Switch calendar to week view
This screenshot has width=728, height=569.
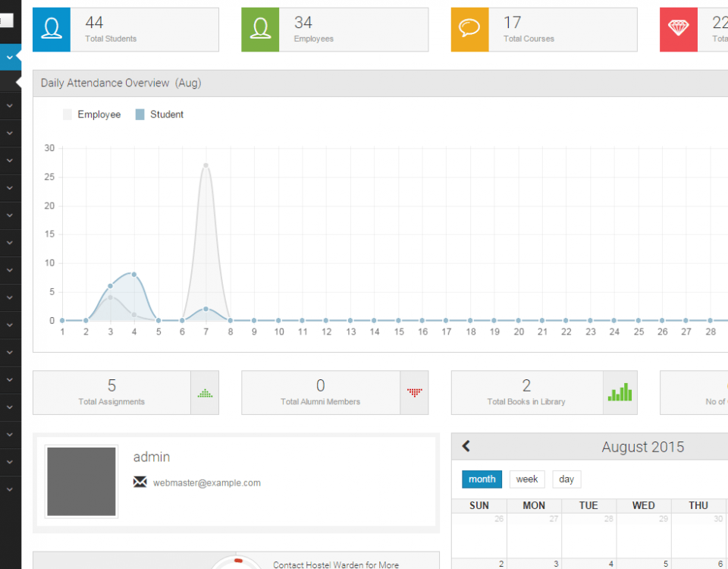tap(527, 479)
